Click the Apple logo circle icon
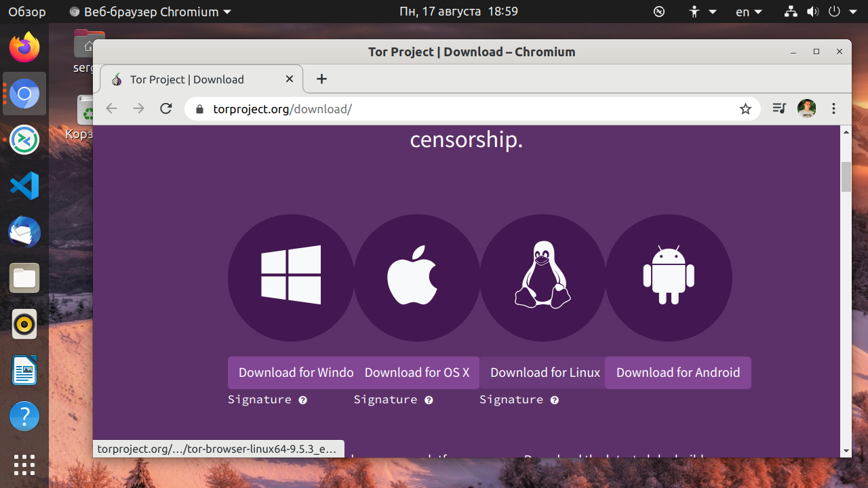The image size is (868, 488). pos(417,278)
